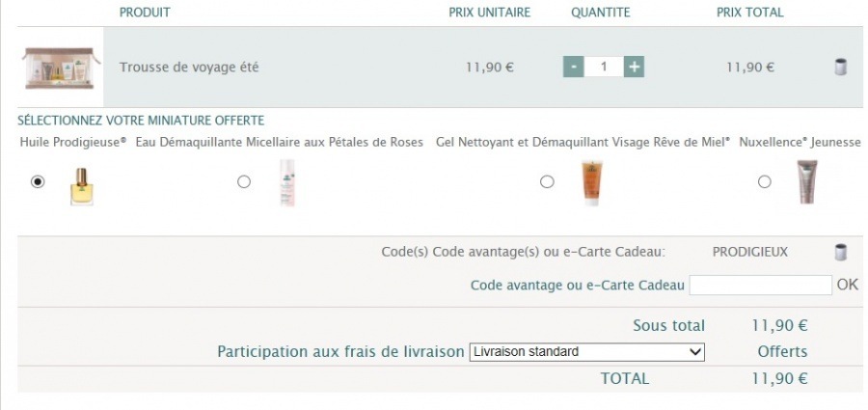The width and height of the screenshot is (868, 410).
Task: Click the Eau Démaquillante Micellaire product image
Action: tap(286, 182)
